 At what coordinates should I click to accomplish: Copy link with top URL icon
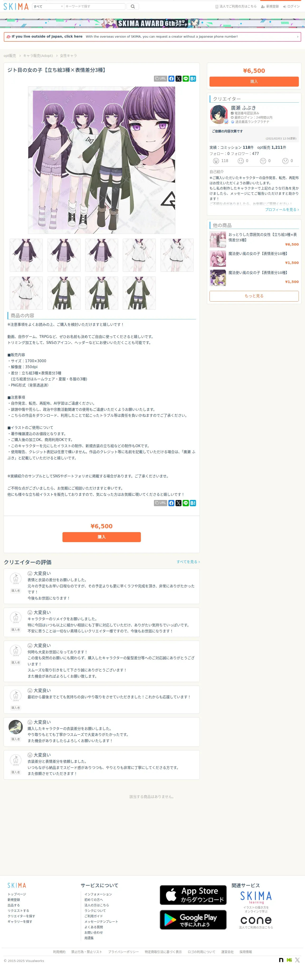[x=161, y=78]
